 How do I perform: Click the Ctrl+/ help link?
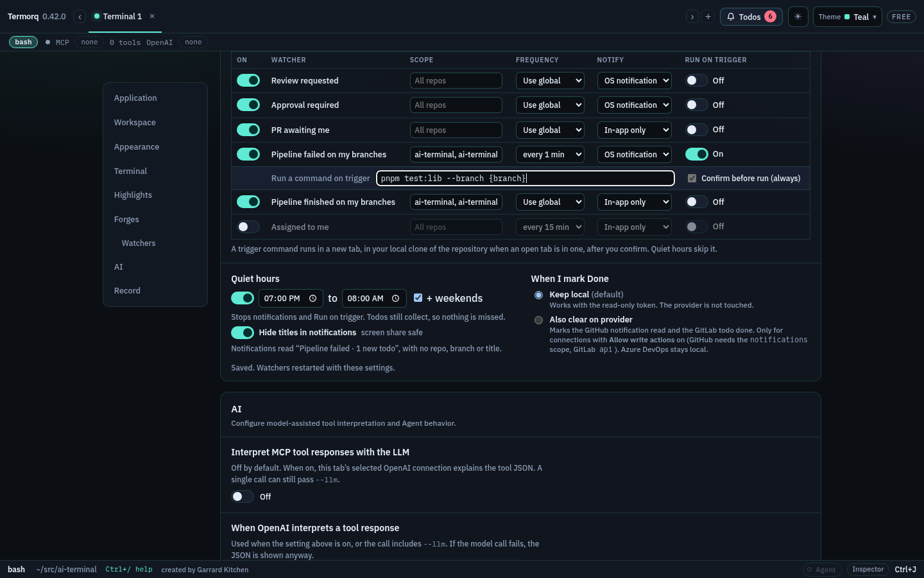tap(129, 570)
